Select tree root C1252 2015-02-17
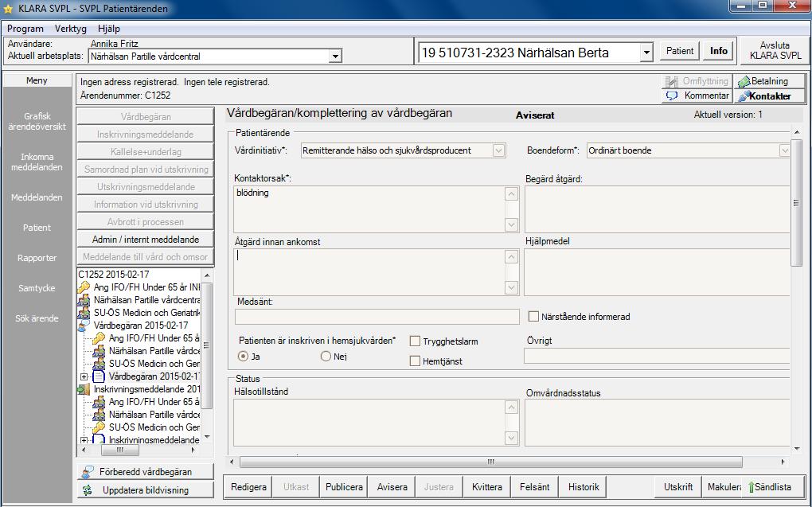The image size is (812, 507). pos(113,275)
